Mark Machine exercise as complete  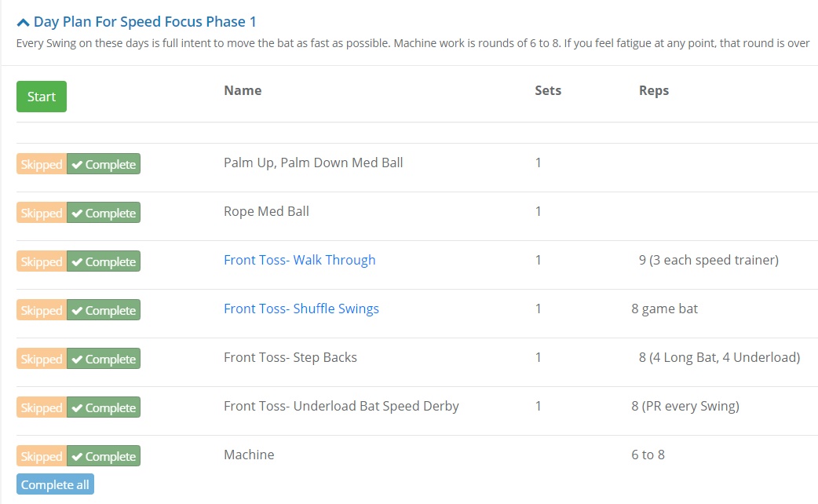tap(104, 456)
